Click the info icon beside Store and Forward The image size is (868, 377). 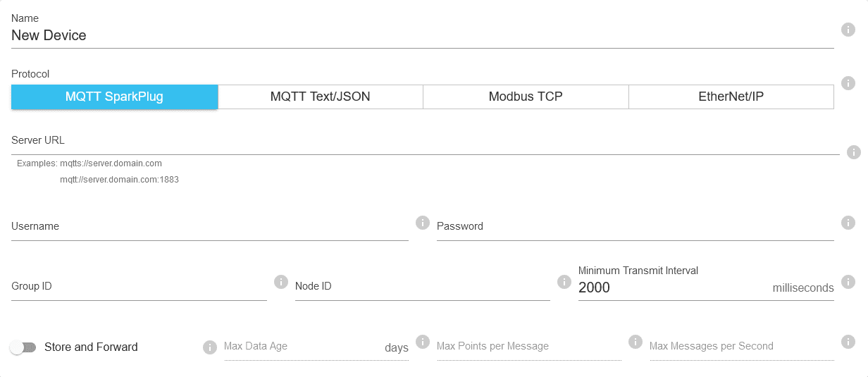pyautogui.click(x=209, y=347)
